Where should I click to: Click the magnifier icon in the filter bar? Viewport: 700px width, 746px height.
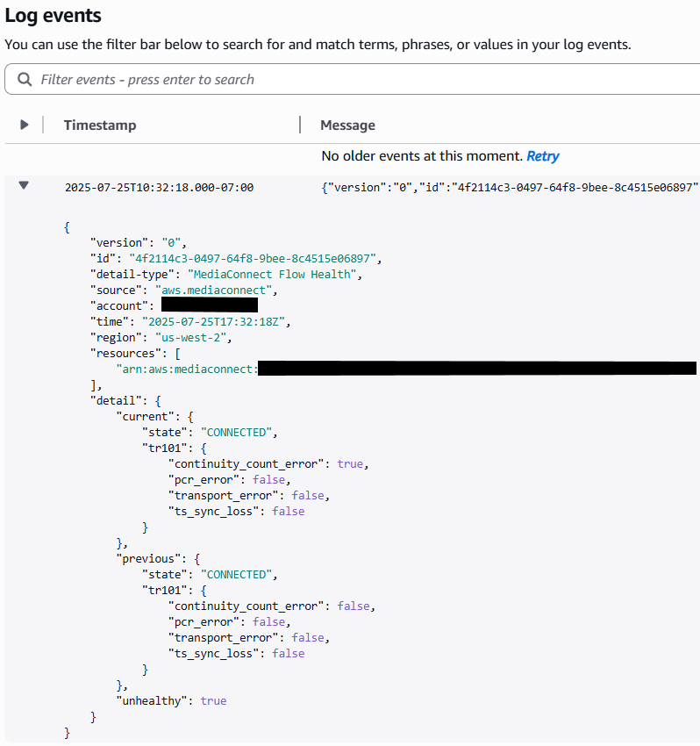(25, 79)
